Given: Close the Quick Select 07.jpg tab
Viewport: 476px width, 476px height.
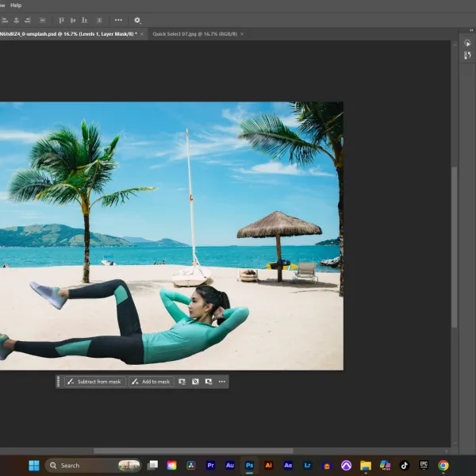Looking at the screenshot, I should tap(242, 34).
